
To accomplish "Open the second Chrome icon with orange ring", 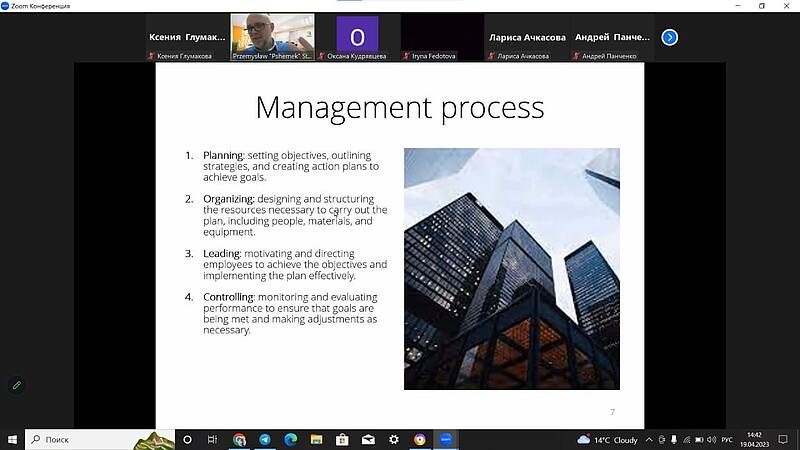I will 419,439.
